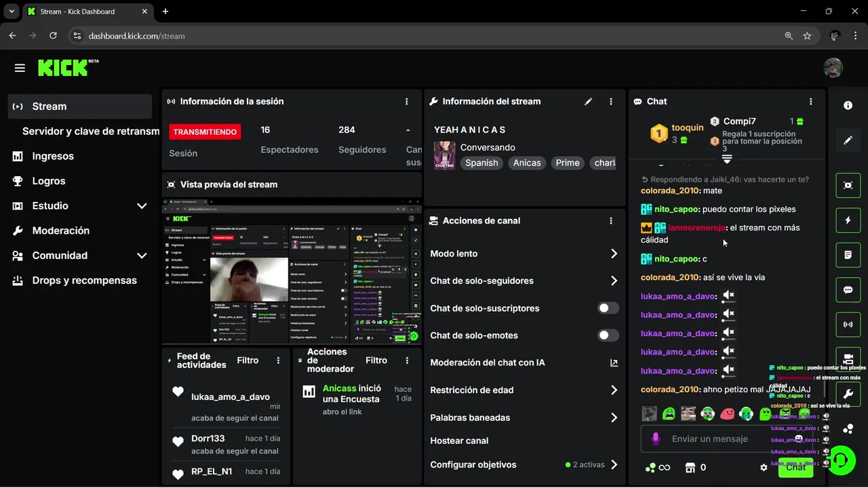The height and width of the screenshot is (488, 868).
Task: Go back using the browser arrow
Action: click(x=12, y=36)
